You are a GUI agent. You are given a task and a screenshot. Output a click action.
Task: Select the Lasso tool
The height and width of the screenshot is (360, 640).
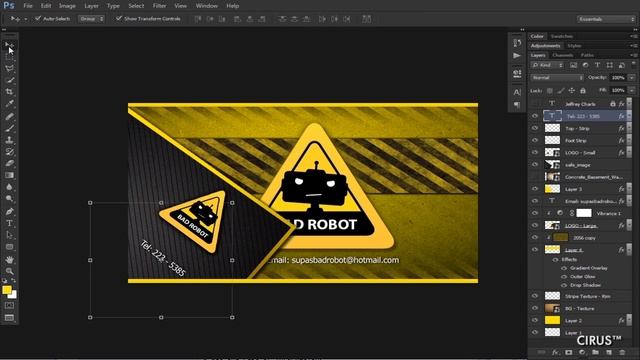tap(9, 69)
